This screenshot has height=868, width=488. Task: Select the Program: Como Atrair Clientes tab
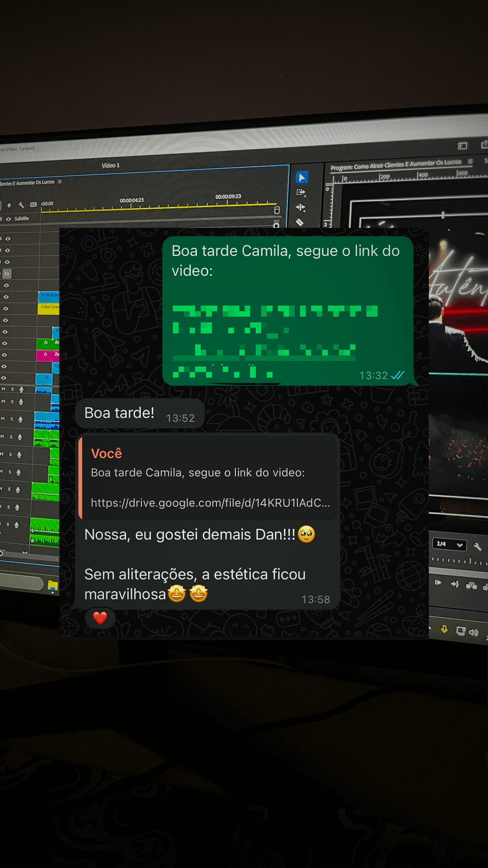point(396,165)
